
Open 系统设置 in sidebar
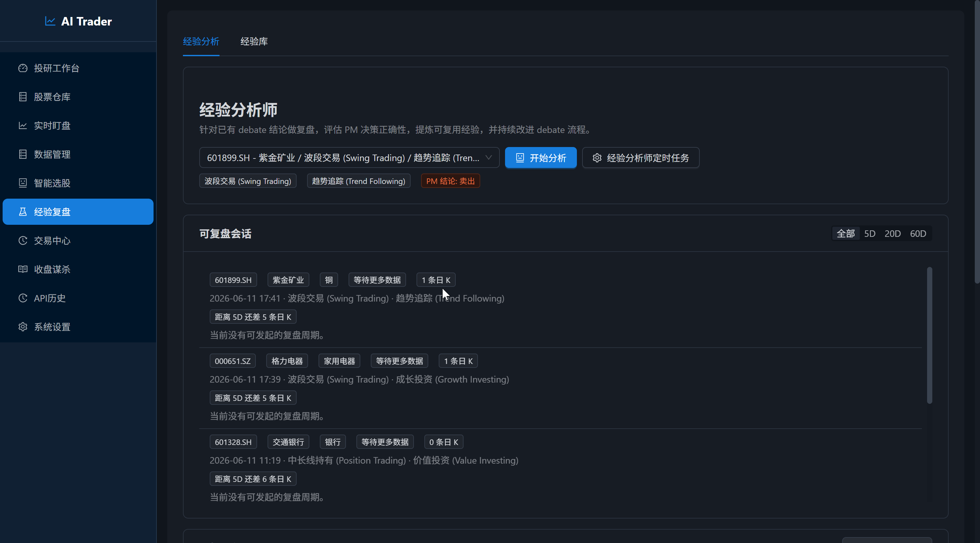click(78, 326)
